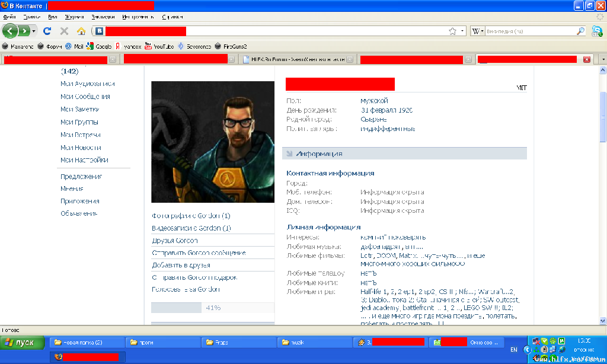Image resolution: width=607 pixels, height=364 pixels.
Task: Switch to the musik folder in the taskbar
Action: click(x=315, y=342)
